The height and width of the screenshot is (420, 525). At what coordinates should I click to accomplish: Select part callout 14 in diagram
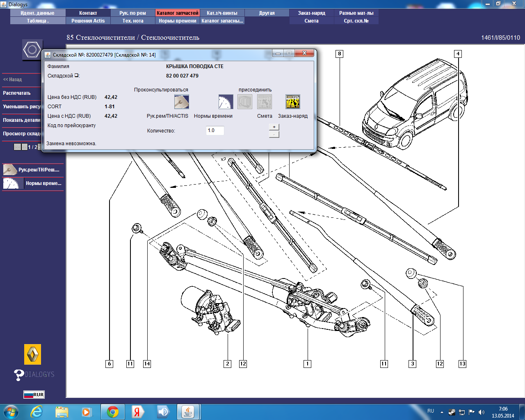147,364
